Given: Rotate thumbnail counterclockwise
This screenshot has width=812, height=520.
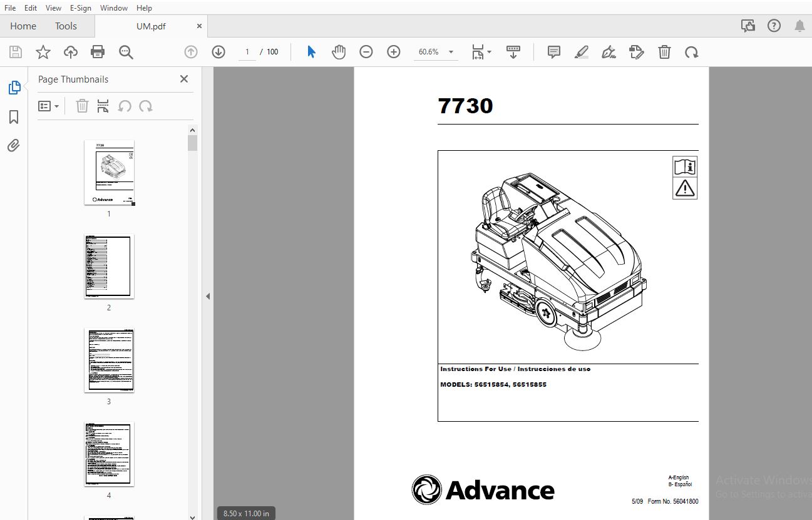Looking at the screenshot, I should click(x=125, y=106).
